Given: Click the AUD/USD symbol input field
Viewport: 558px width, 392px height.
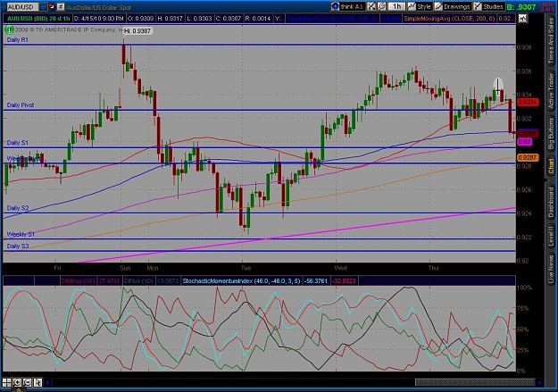Looking at the screenshot, I should pos(22,7).
